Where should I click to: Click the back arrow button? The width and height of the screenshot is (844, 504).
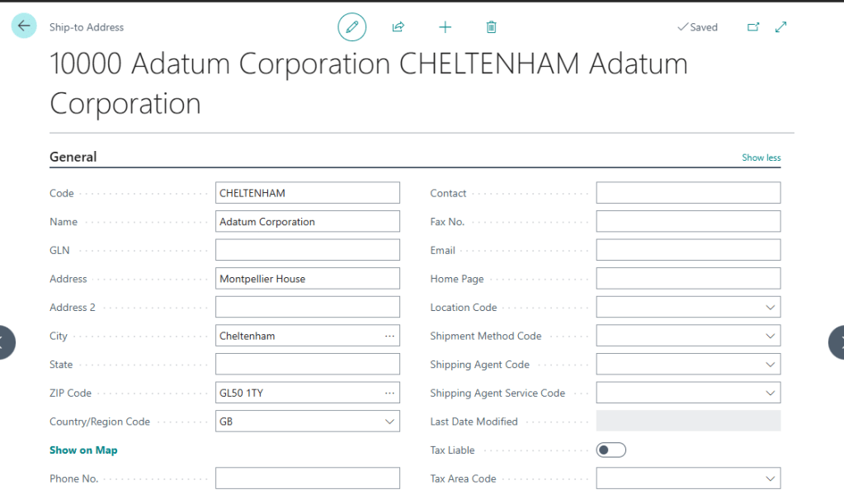click(x=24, y=26)
